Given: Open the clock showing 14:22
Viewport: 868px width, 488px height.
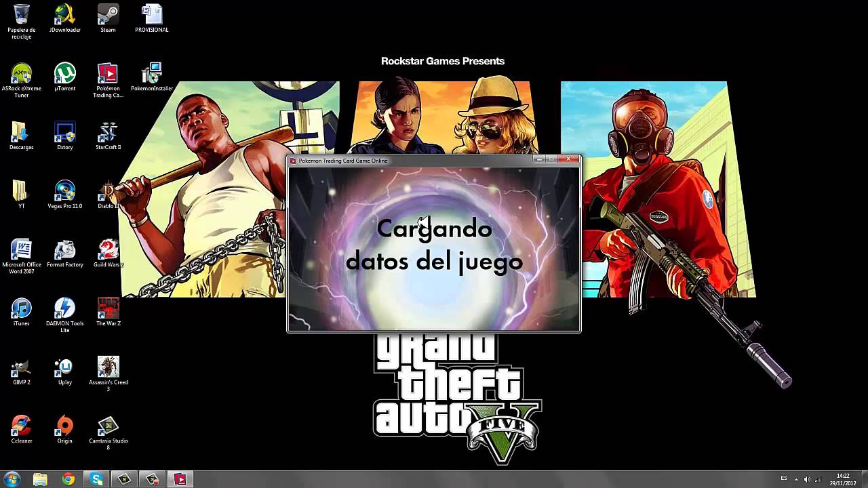Looking at the screenshot, I should 843,479.
